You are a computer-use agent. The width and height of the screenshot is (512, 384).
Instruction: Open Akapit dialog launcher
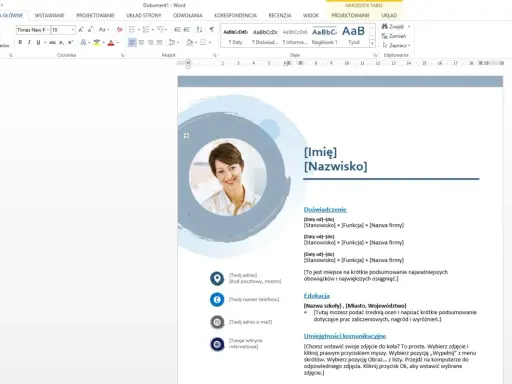(214, 55)
